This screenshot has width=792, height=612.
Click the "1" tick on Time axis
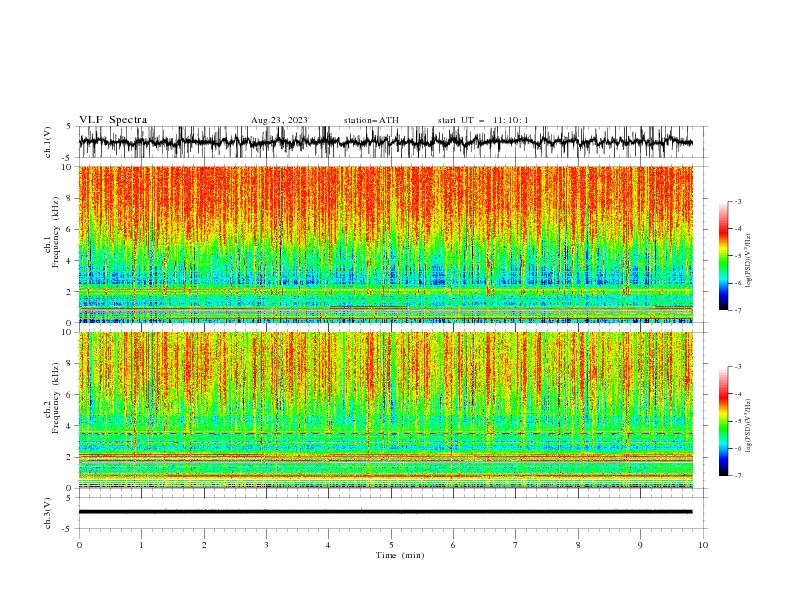point(141,545)
